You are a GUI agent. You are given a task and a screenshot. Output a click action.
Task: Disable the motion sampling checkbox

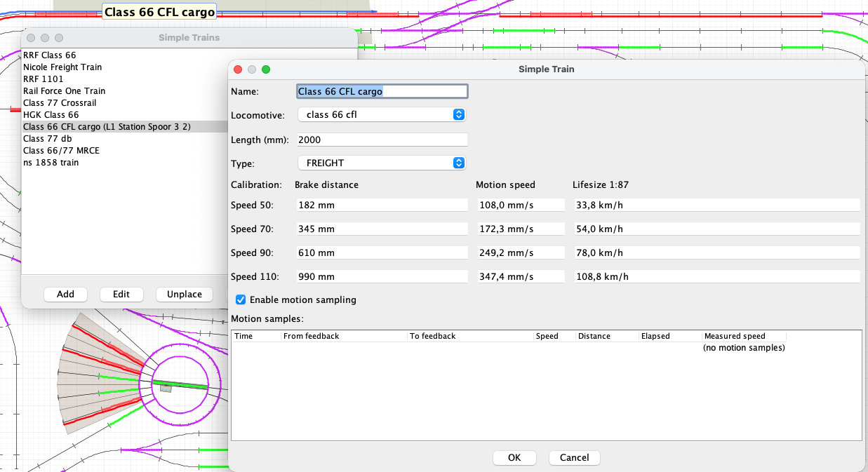pos(241,299)
